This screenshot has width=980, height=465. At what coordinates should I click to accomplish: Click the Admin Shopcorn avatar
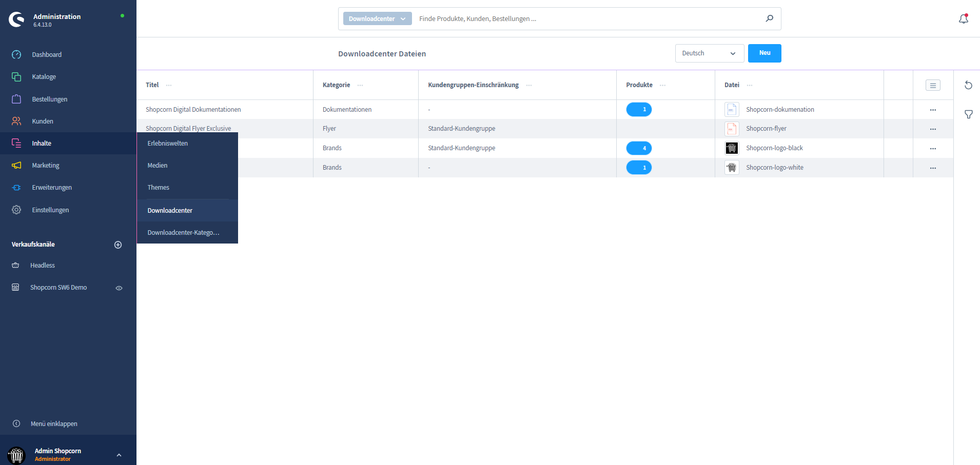click(16, 455)
